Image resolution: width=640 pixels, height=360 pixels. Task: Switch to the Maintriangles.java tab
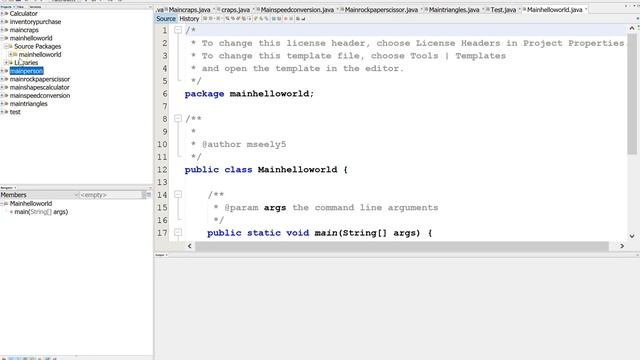(453, 9)
